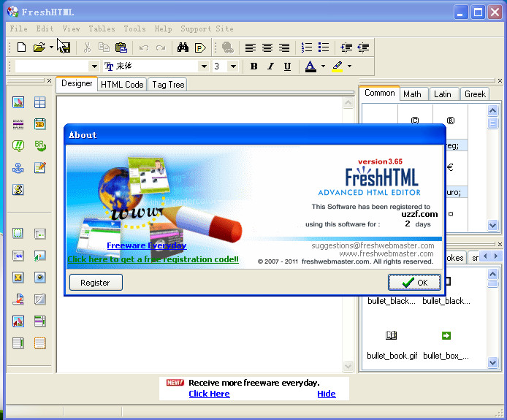Screen dimensions: 507x420
Task: Open the font name dropdown
Action: 204,66
